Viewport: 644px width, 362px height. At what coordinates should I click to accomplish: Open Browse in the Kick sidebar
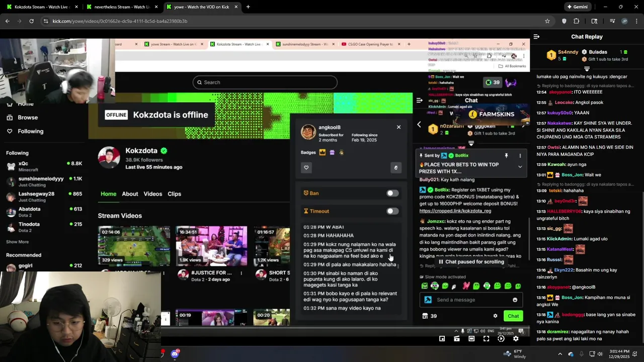point(28,118)
